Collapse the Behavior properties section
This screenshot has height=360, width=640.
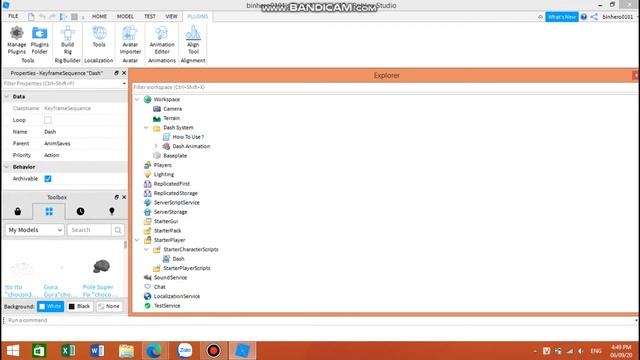click(x=7, y=167)
